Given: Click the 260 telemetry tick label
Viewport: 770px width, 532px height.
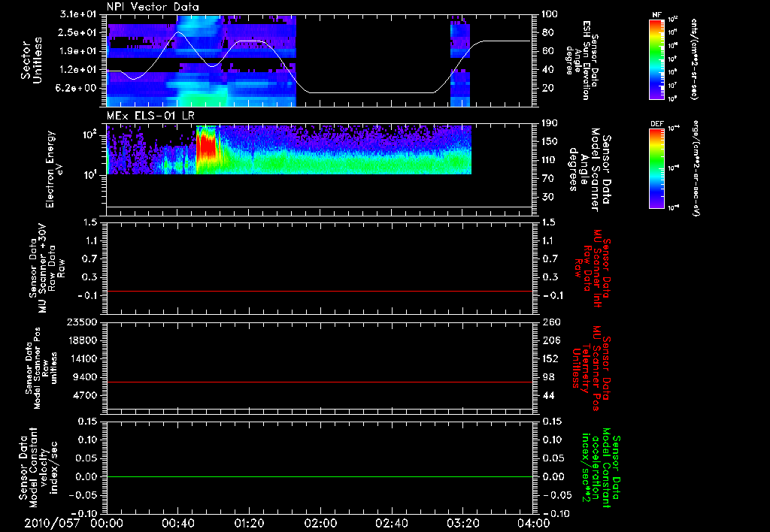Looking at the screenshot, I should (x=551, y=322).
